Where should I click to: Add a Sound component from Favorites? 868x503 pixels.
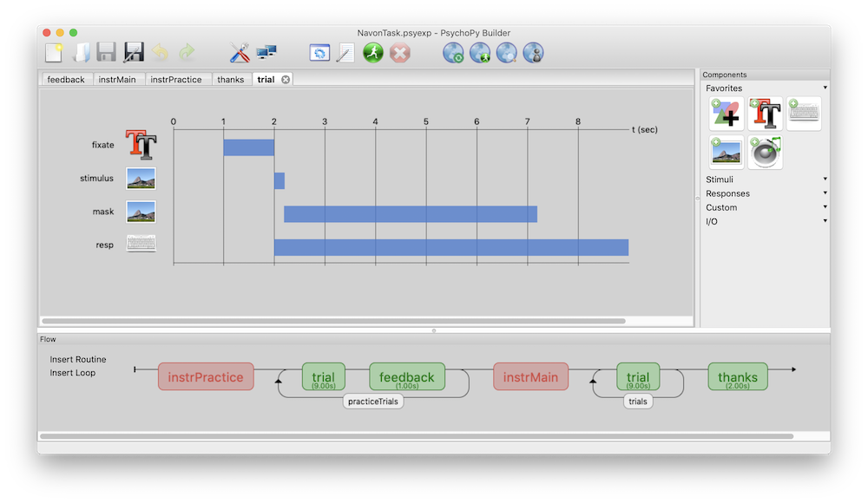click(x=765, y=152)
